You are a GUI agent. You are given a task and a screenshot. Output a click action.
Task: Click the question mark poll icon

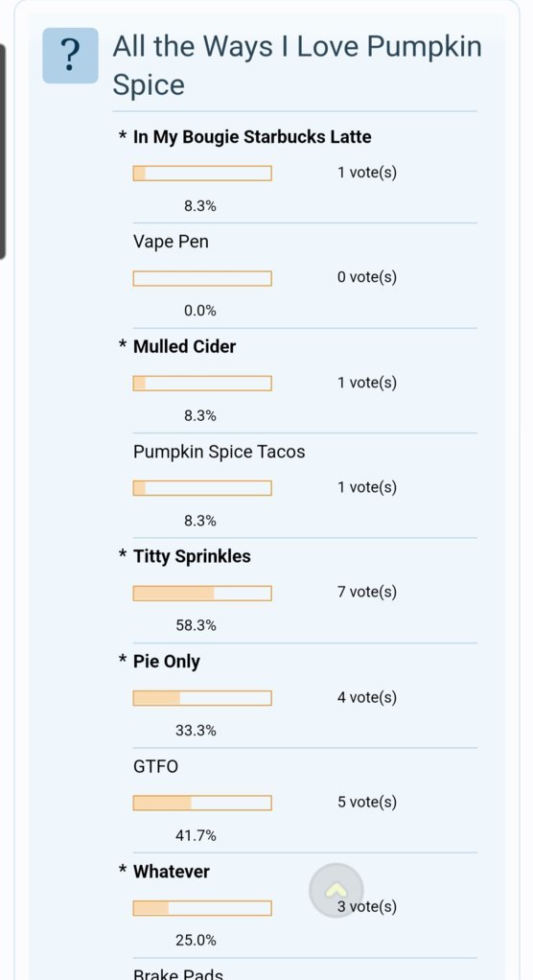[x=71, y=56]
